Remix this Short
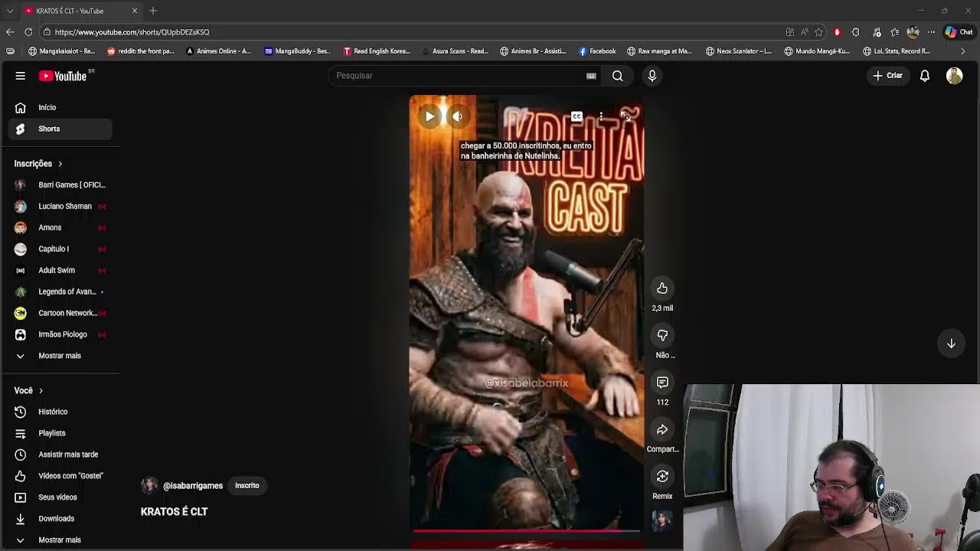 662,477
